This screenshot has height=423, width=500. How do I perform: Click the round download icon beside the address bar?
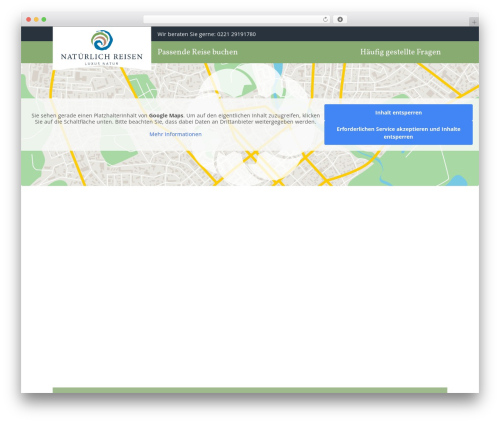coord(340,19)
